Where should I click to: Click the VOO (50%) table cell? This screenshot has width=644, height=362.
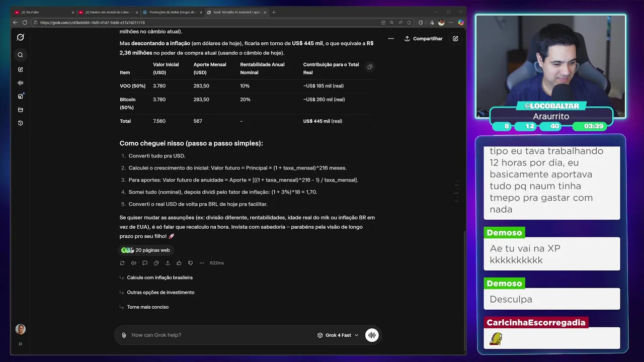tap(132, 86)
